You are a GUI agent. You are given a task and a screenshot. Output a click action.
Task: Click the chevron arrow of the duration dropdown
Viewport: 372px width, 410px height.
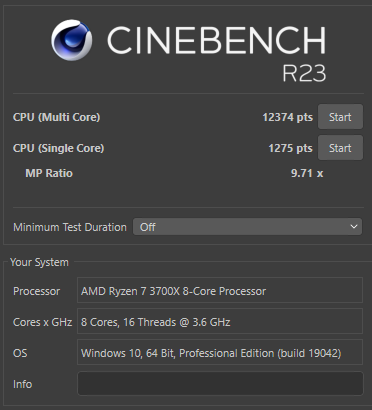(354, 227)
